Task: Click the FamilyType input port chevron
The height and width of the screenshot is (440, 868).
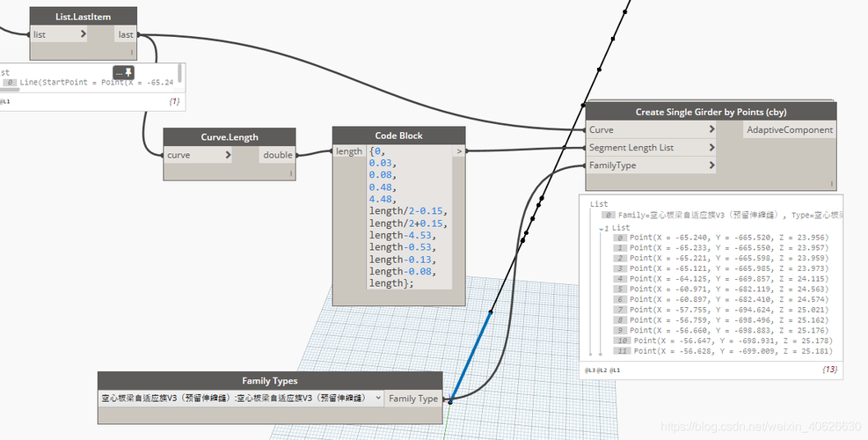Action: (x=711, y=165)
